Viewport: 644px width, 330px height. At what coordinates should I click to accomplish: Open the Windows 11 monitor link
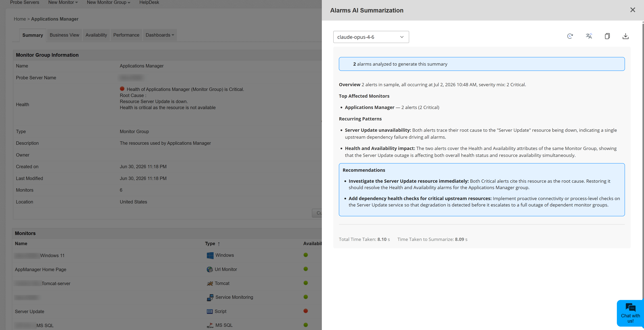pos(52,256)
